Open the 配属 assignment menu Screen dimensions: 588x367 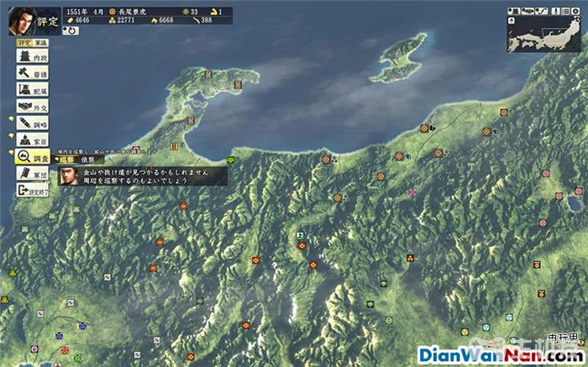(32, 90)
